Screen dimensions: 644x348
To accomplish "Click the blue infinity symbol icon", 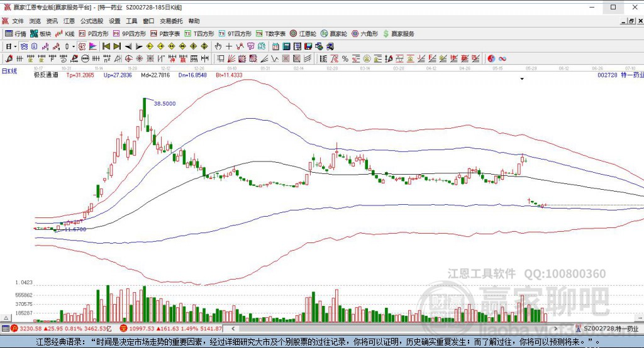I will (x=502, y=58).
